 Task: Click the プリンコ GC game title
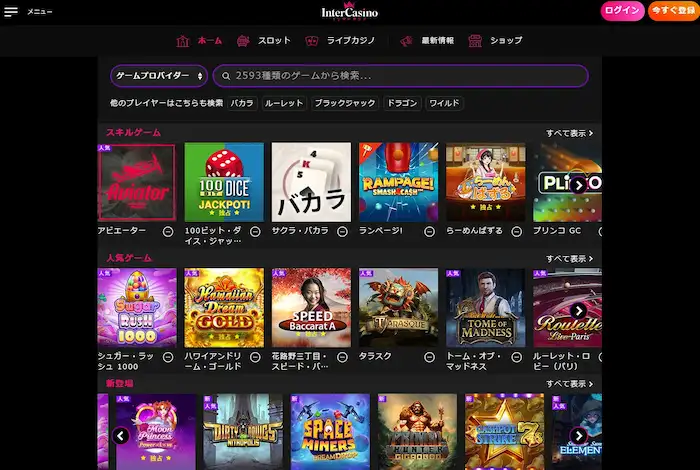click(x=557, y=231)
